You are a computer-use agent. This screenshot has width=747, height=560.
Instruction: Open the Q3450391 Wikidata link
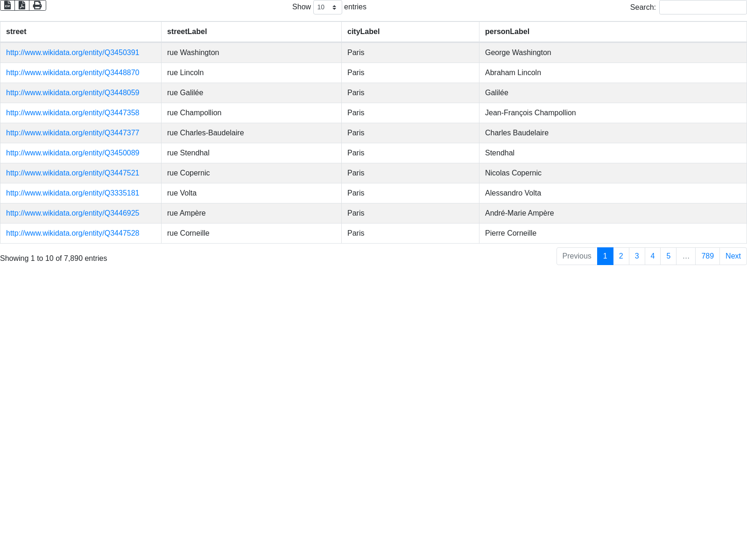(x=72, y=53)
